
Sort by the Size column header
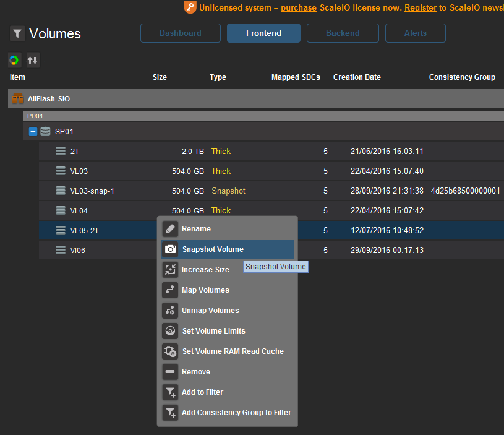tap(160, 77)
